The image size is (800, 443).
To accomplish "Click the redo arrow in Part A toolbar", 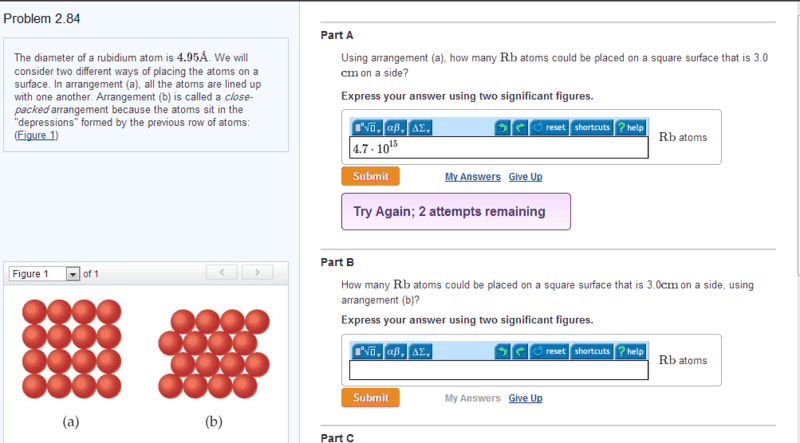I will 520,127.
